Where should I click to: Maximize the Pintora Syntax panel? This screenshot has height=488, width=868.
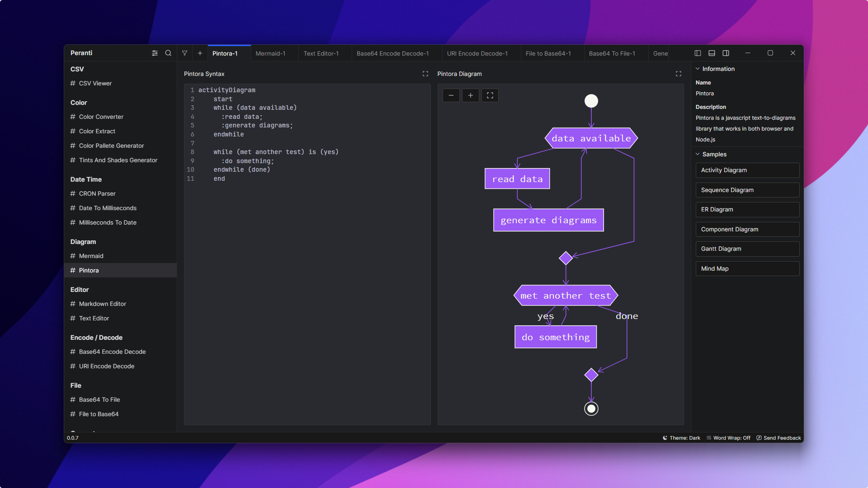point(425,74)
